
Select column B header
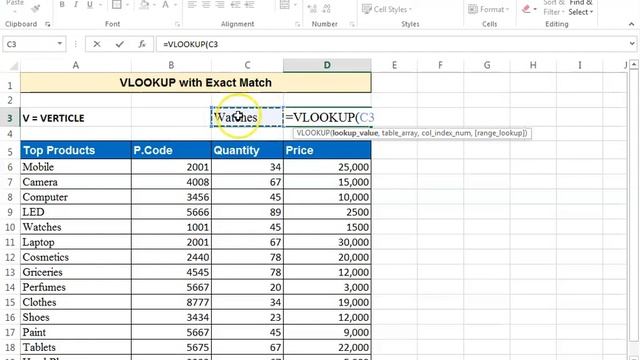pyautogui.click(x=171, y=65)
